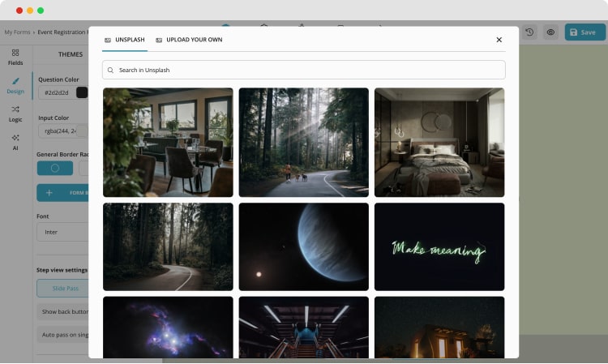Open the version history icon
The height and width of the screenshot is (364, 608).
(x=529, y=32)
